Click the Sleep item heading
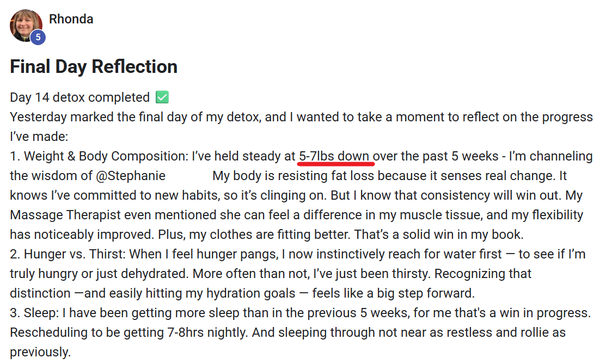 coord(37,313)
